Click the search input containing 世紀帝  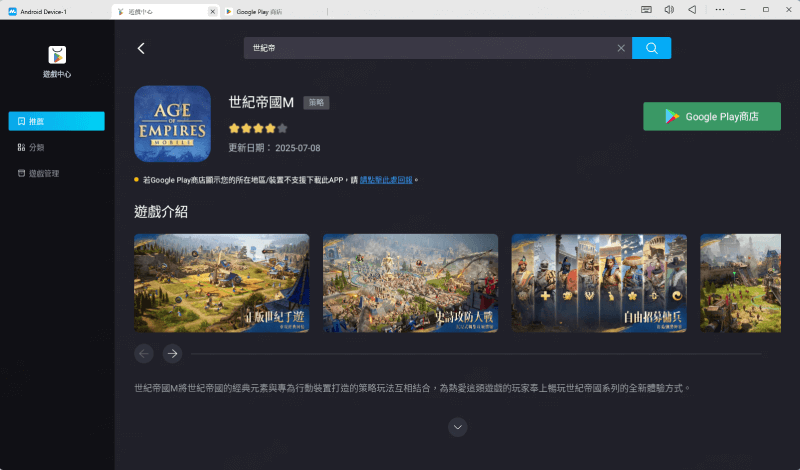coord(438,48)
